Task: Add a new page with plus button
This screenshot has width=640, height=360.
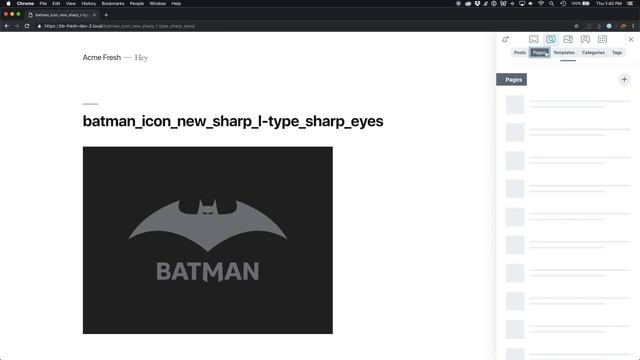Action: click(624, 80)
